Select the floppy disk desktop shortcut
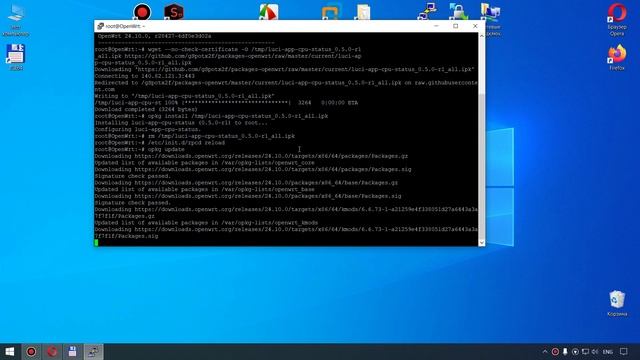 click(16, 56)
